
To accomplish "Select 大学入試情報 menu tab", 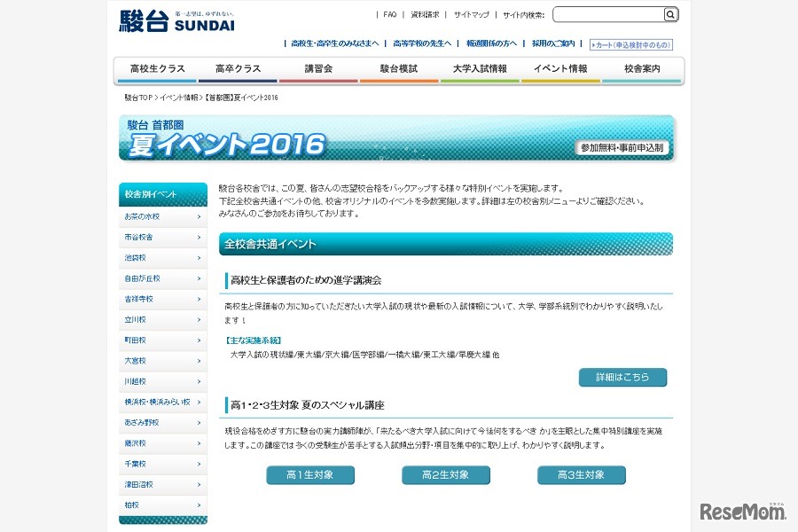I will pos(480,70).
